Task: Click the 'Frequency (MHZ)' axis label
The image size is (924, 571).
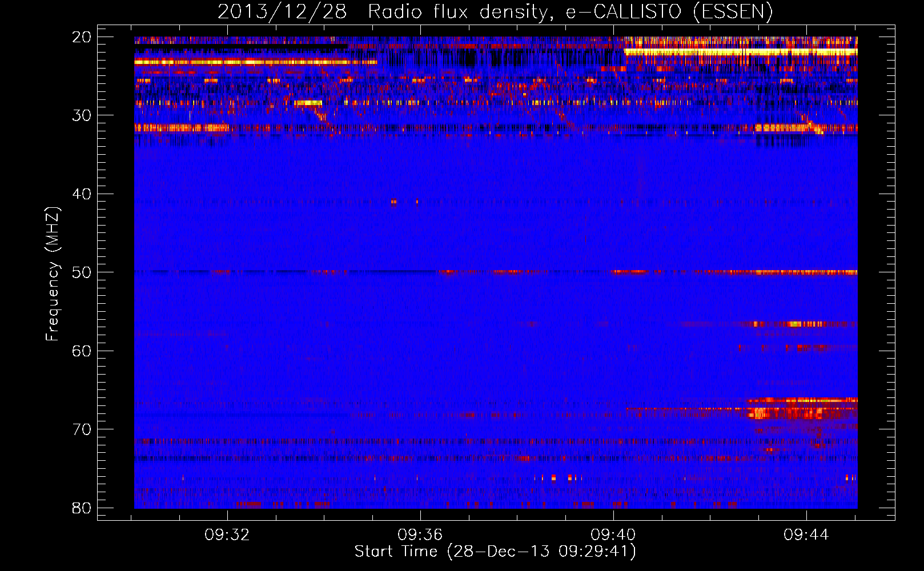Action: (x=53, y=274)
